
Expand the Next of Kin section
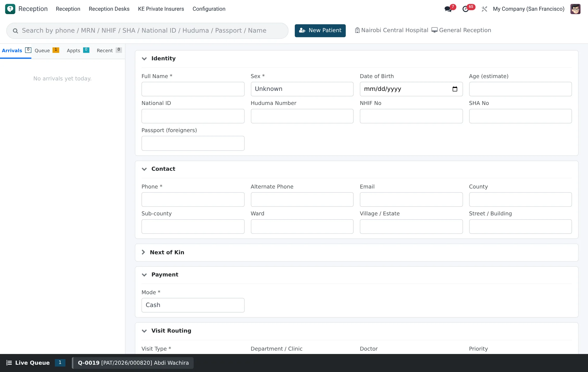tap(143, 252)
